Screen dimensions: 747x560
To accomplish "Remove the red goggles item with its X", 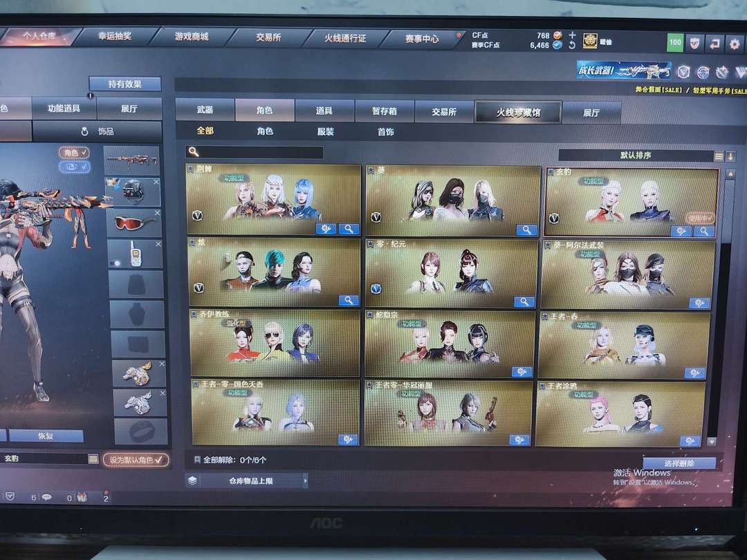I will coord(158,212).
